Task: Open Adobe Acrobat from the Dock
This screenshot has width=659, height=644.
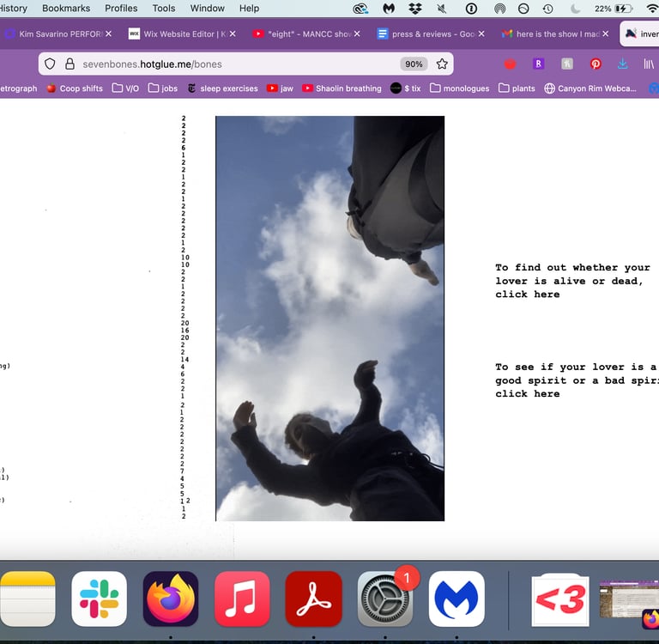Action: pos(313,598)
